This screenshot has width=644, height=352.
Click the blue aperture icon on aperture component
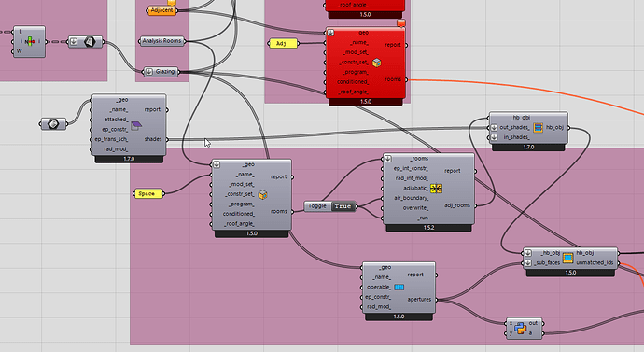(x=399, y=287)
